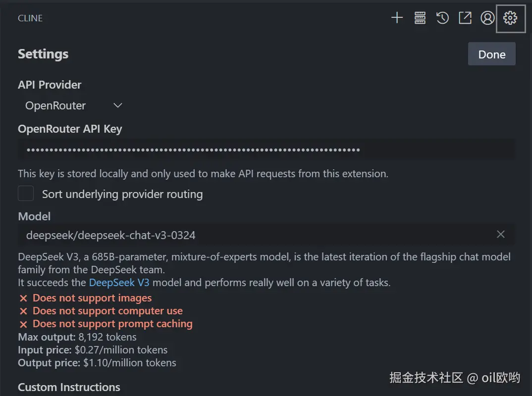
Task: Open the Account profile icon
Action: pyautogui.click(x=487, y=18)
